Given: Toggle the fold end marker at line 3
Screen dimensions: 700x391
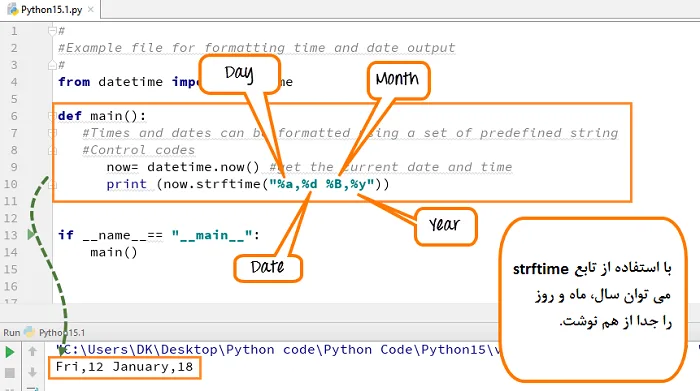Looking at the screenshot, I should tap(52, 65).
